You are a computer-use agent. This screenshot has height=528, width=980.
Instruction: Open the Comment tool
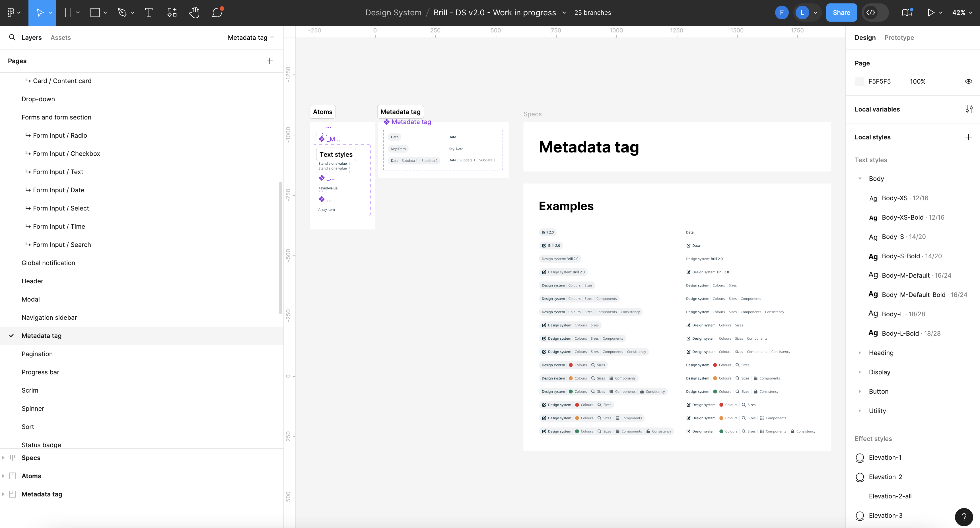tap(217, 13)
